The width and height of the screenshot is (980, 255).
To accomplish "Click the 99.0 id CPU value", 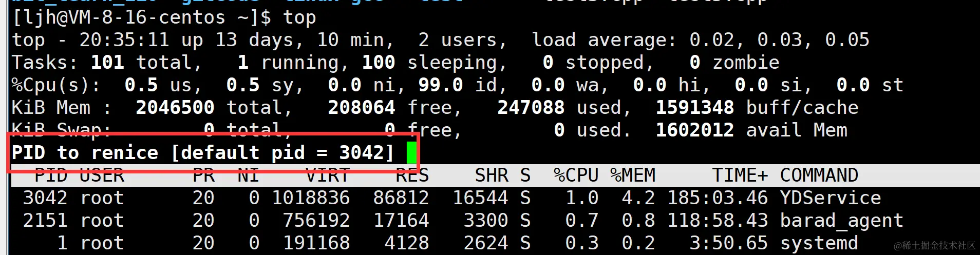I will tap(441, 85).
